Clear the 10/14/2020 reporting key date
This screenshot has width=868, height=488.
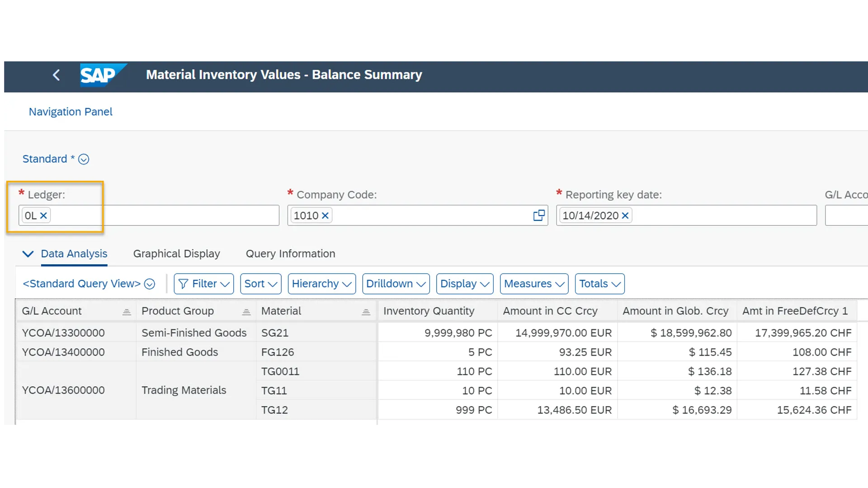tap(625, 216)
